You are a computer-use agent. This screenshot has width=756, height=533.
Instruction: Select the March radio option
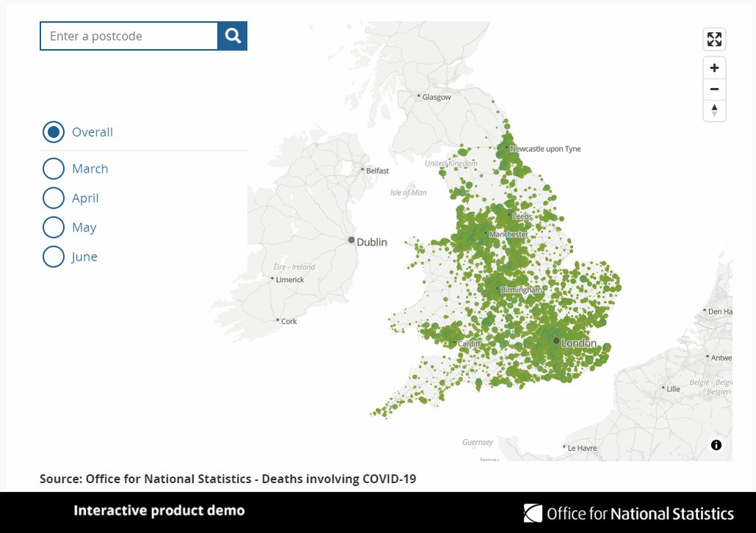[54, 169]
